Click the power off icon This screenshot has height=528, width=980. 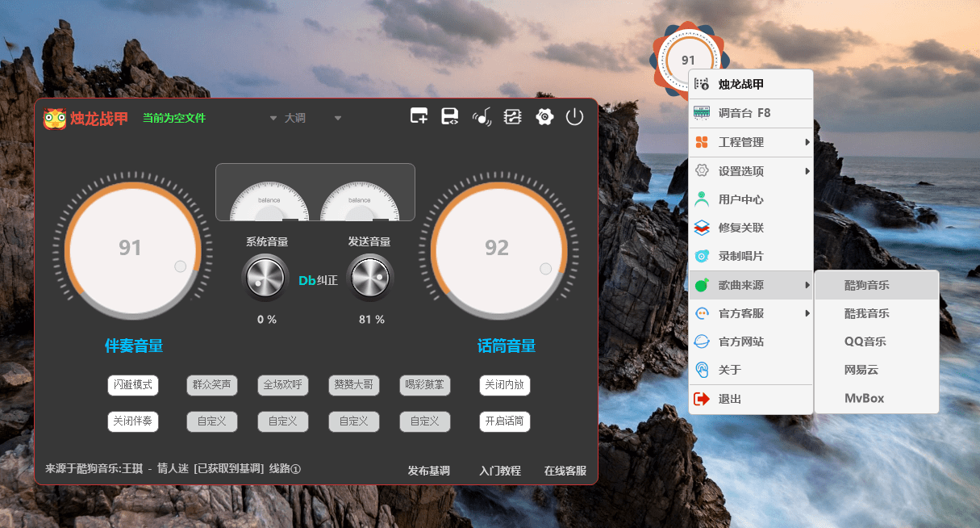pyautogui.click(x=574, y=117)
